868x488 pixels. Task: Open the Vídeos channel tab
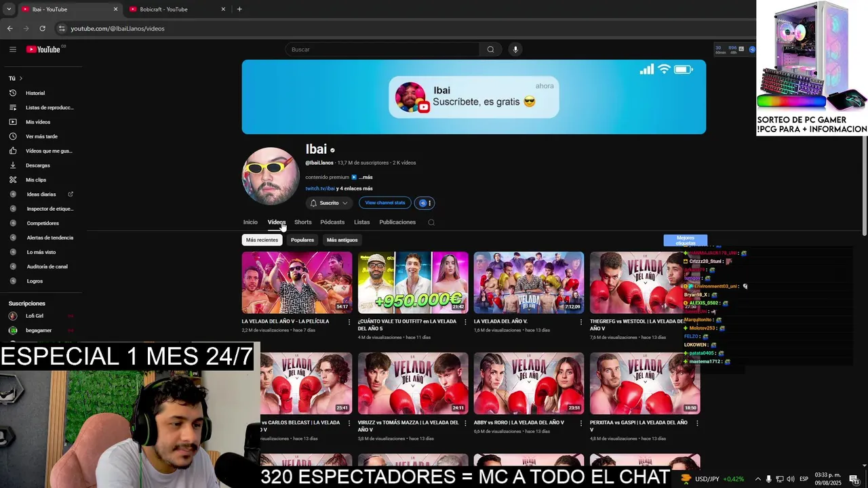277,222
